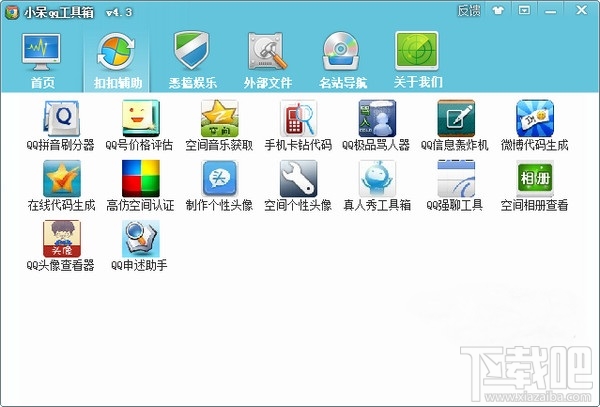The image size is (600, 407).
Task: Open 空间音乐获取 star icon
Action: point(219,118)
